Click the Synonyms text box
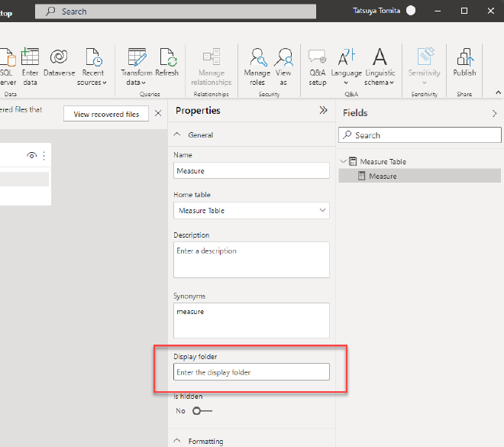 251,320
